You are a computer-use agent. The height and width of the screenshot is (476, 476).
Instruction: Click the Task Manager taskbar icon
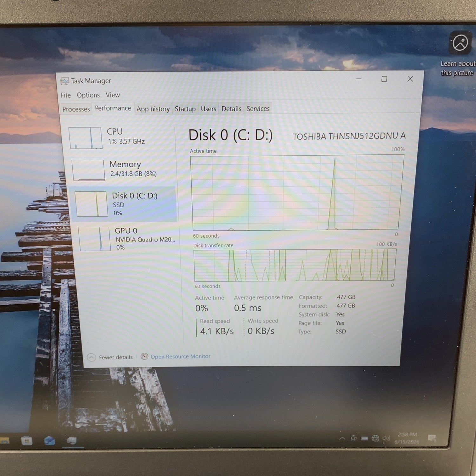[x=72, y=440]
